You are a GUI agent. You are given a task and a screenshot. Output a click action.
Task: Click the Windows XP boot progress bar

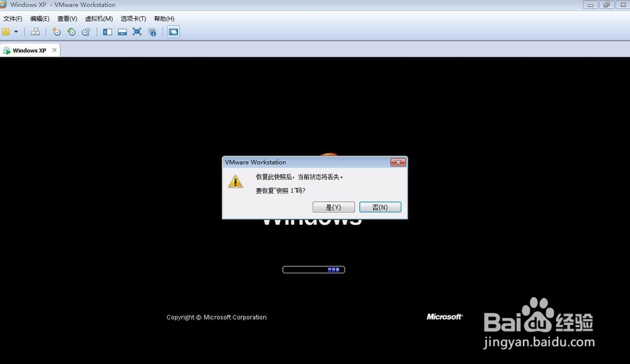[314, 270]
